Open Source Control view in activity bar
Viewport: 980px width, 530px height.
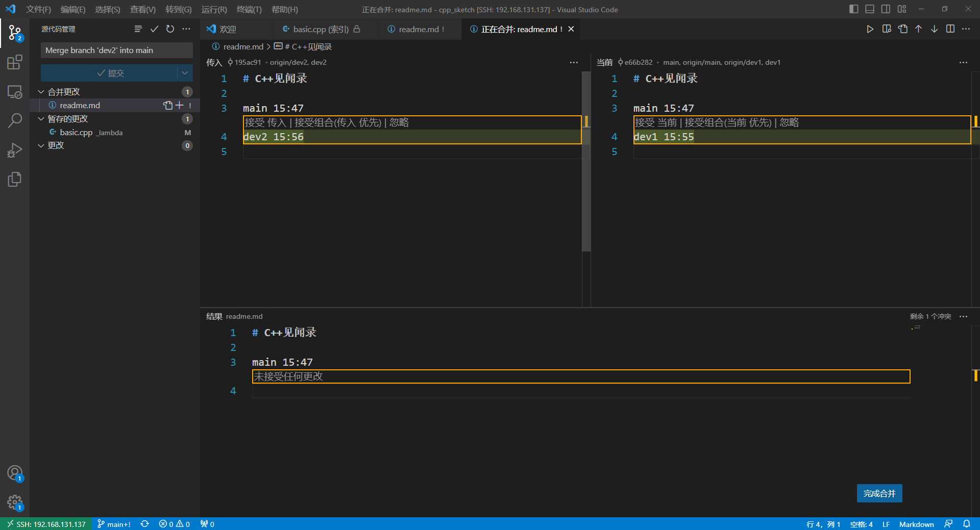click(15, 34)
